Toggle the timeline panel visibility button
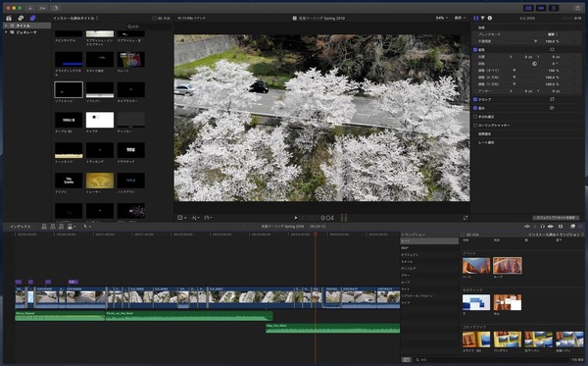 click(x=541, y=8)
